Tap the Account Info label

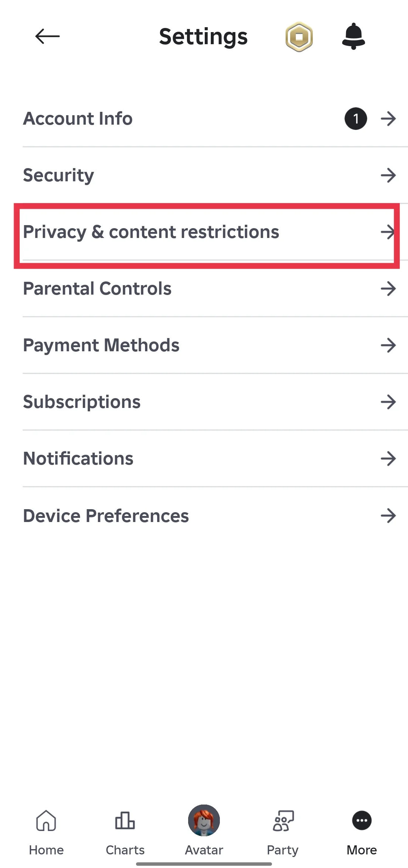(x=78, y=119)
